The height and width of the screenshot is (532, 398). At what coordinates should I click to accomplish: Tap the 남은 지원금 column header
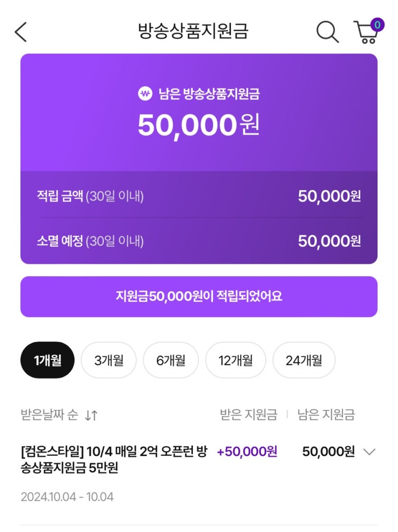(326, 415)
